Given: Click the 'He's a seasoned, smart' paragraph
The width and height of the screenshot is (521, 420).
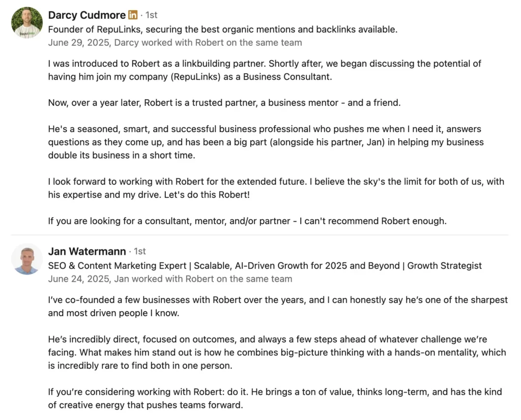Looking at the screenshot, I should (x=266, y=142).
